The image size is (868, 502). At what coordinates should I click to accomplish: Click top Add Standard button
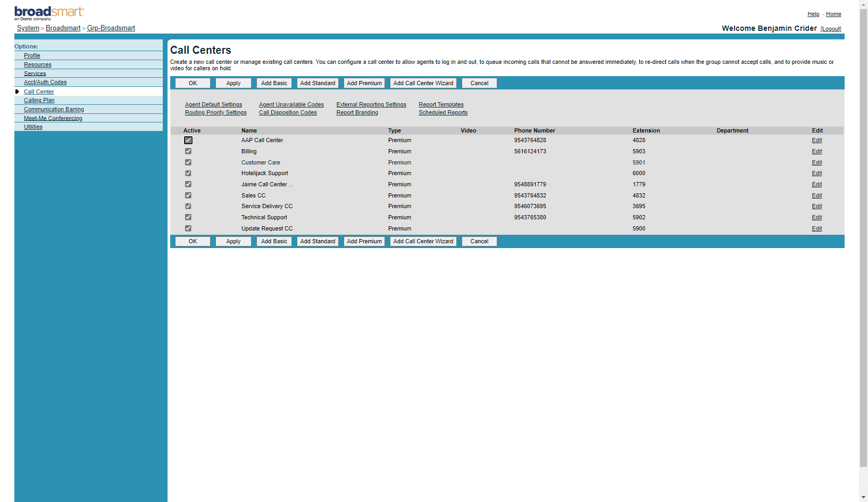[x=318, y=83]
